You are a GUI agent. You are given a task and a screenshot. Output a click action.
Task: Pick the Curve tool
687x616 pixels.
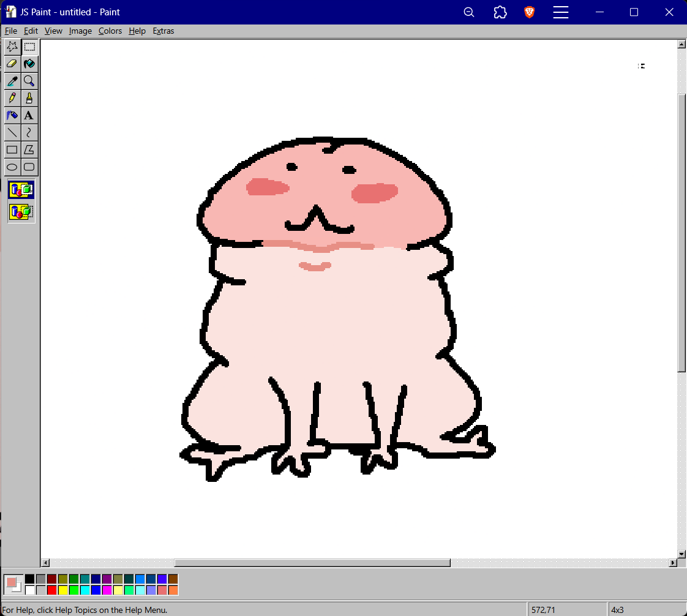click(x=29, y=132)
